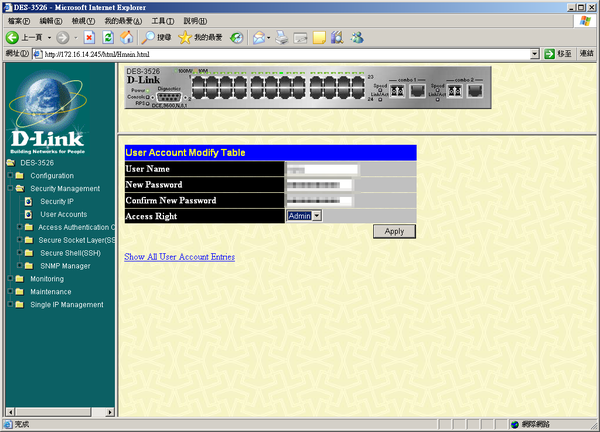This screenshot has height=432, width=600.
Task: Expand the Secure Socket Layer tree node
Action: [20, 240]
